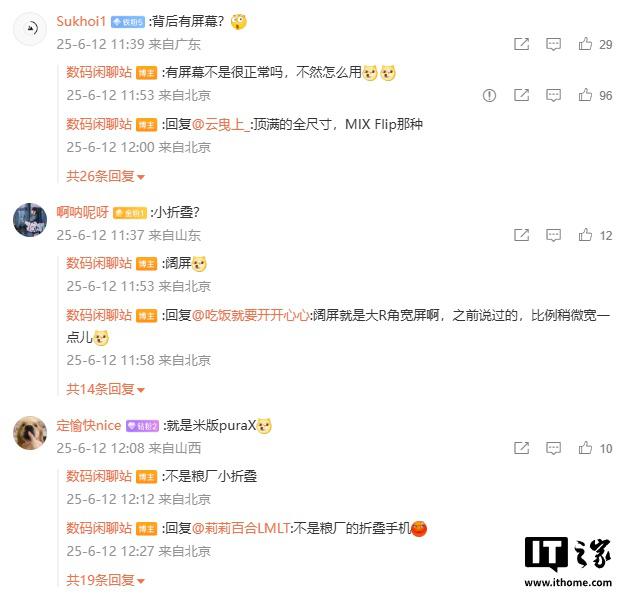Like 定愉快nice's comment with 10 likes
The image size is (622, 595).
(x=585, y=448)
